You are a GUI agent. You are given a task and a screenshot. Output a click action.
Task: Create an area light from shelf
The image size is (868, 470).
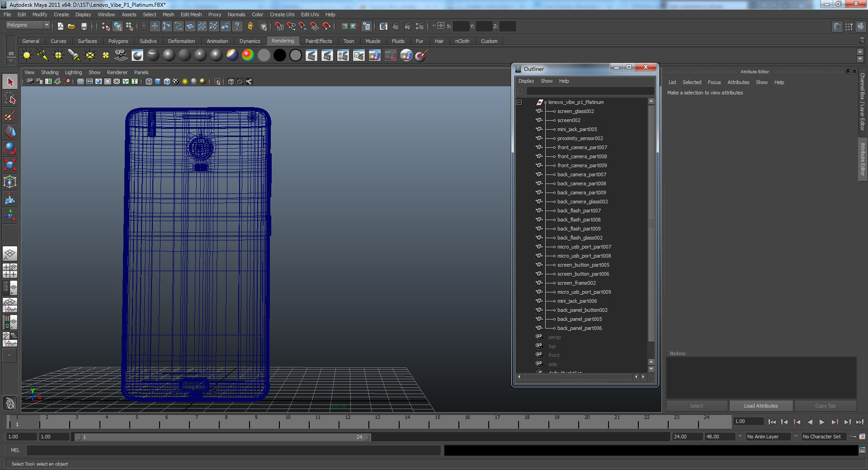pos(90,55)
